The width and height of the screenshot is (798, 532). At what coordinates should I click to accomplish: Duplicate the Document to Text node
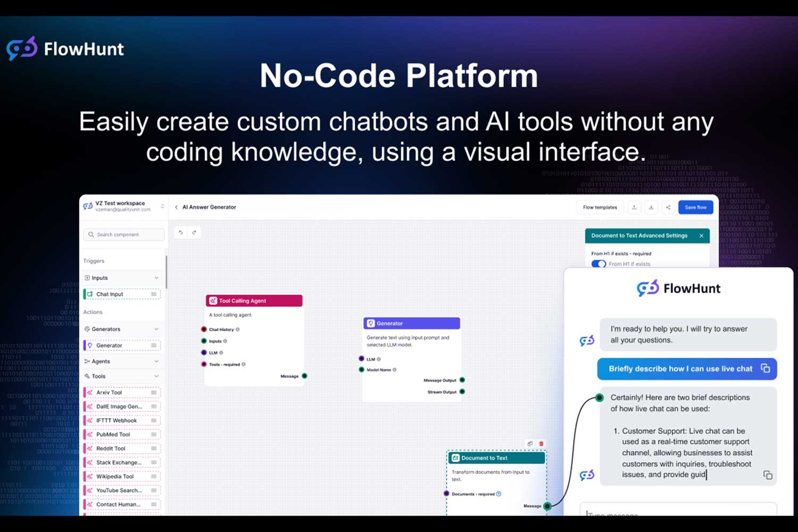coord(530,444)
